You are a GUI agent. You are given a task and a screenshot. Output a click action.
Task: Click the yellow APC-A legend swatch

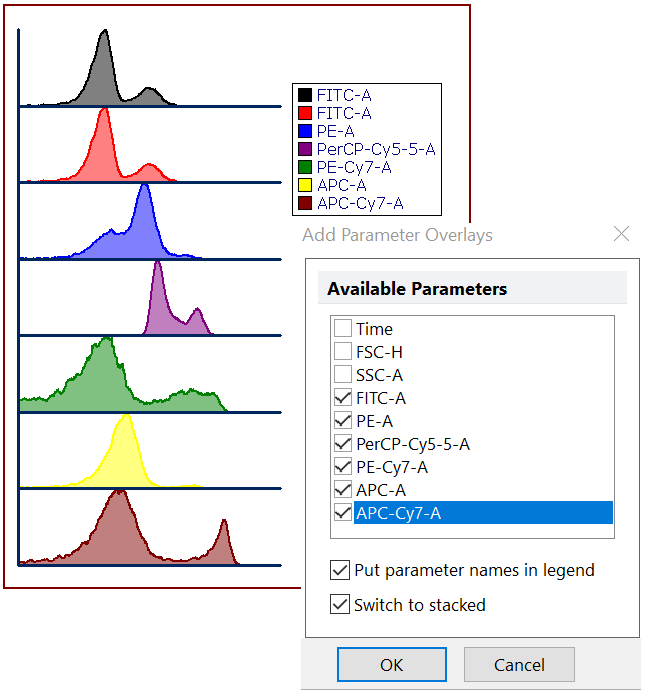click(305, 185)
